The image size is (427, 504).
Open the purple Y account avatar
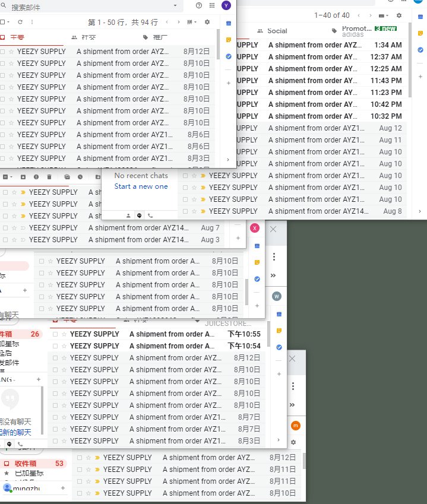[x=226, y=5]
